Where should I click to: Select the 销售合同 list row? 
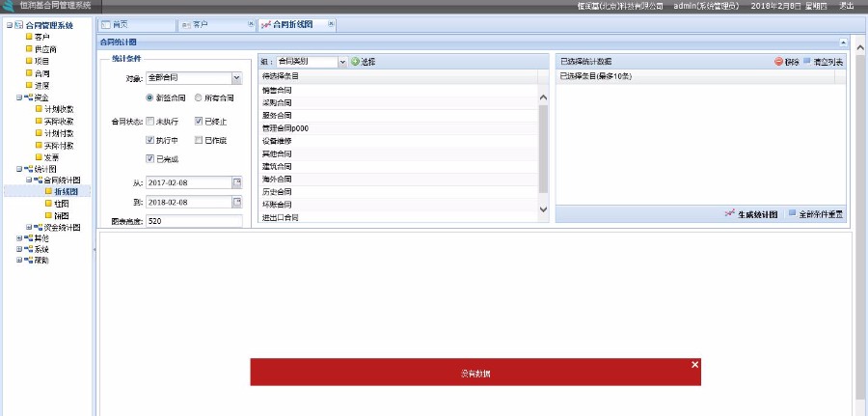click(x=398, y=90)
